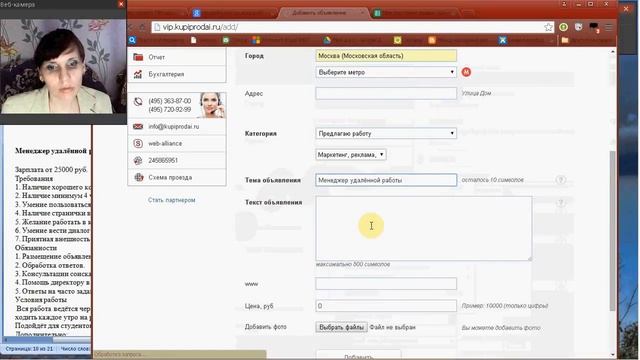Click ICQ number 245865951

coord(163,160)
